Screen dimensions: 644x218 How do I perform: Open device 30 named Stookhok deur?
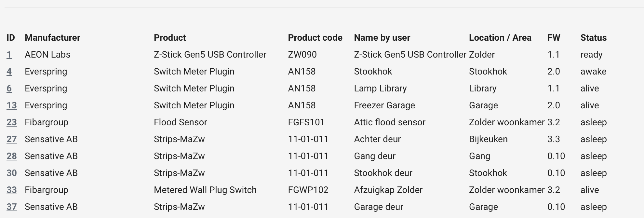pyautogui.click(x=12, y=173)
